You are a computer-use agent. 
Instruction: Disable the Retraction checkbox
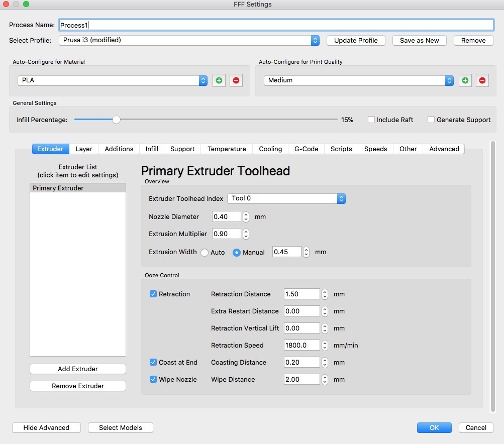coord(154,294)
